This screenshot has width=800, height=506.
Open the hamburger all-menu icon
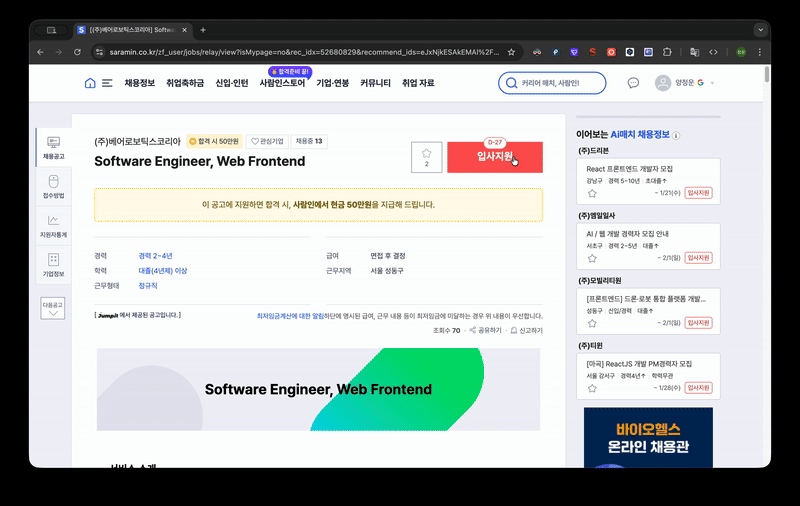107,83
